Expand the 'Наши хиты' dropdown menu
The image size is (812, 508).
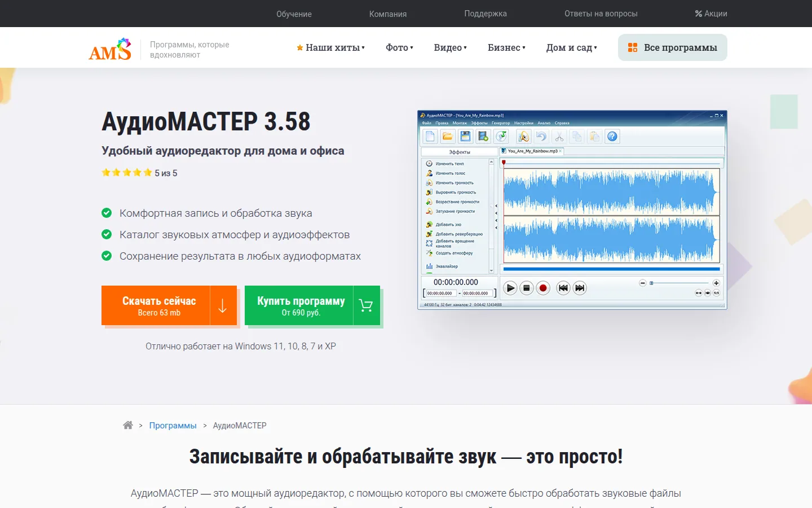331,48
